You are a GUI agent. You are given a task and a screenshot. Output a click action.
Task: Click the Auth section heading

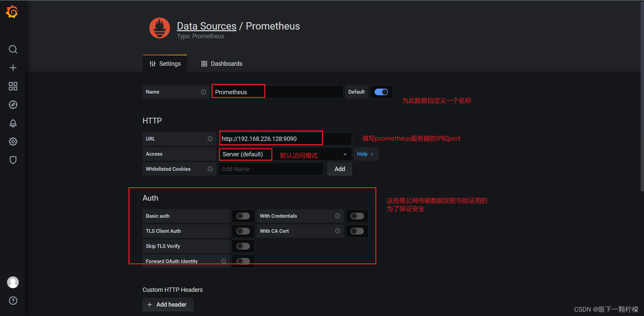pos(150,198)
